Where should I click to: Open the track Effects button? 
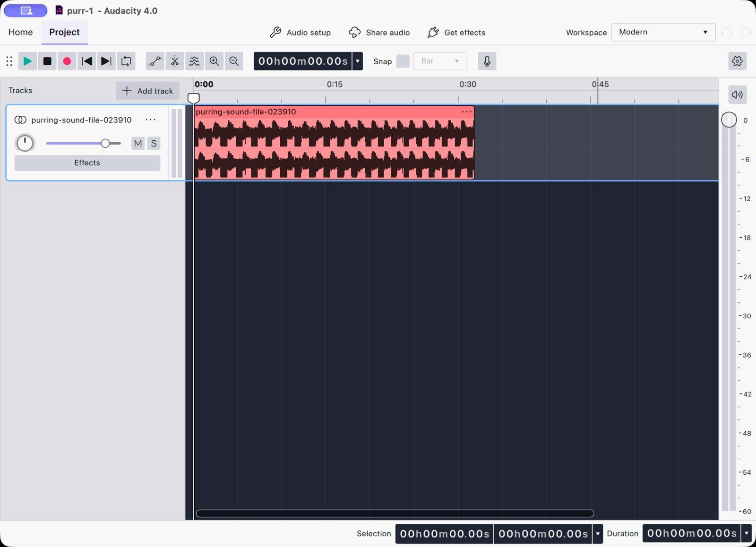(x=87, y=163)
